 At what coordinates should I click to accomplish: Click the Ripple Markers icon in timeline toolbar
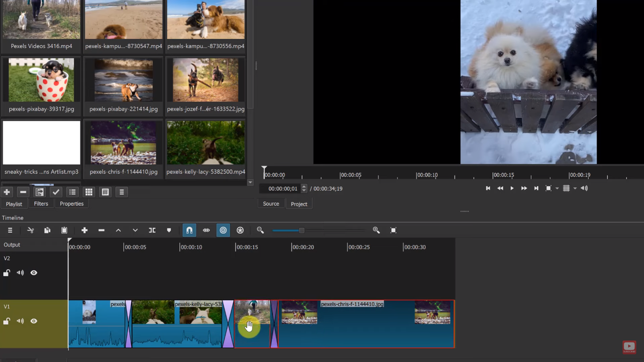point(240,230)
